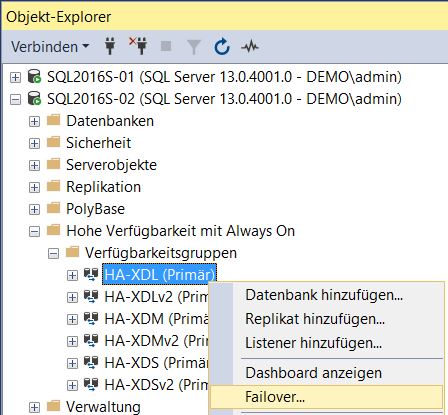Collapse the SQL2016S-02 server node
This screenshot has width=448, height=415.
(15, 99)
